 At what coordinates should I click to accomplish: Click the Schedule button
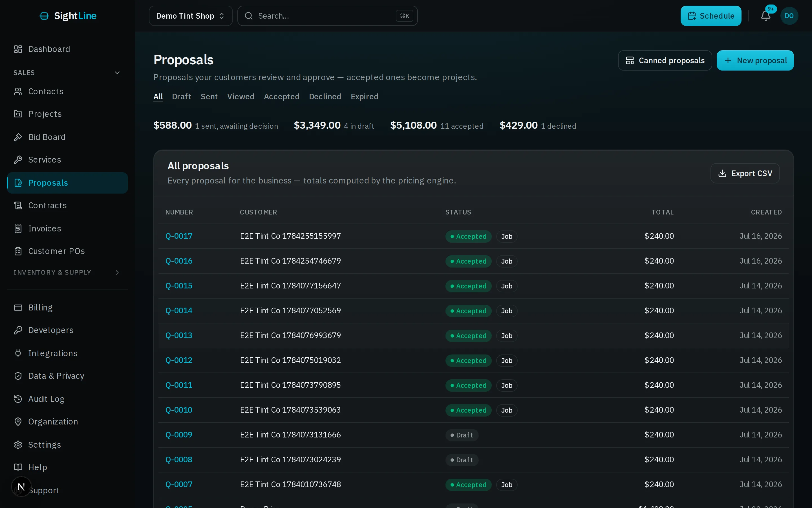[x=711, y=16]
